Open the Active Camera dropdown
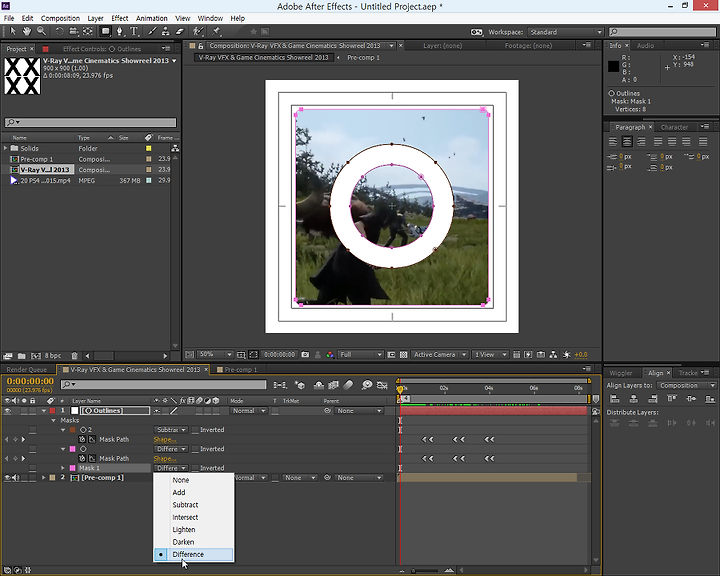Screen dimensions: 720x576 pyautogui.click(x=439, y=355)
